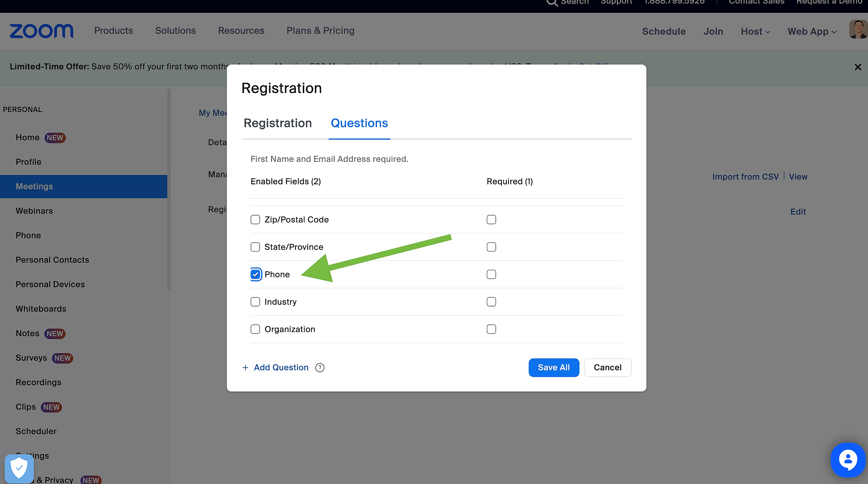
Task: Click the privacy shield icon
Action: 19,468
